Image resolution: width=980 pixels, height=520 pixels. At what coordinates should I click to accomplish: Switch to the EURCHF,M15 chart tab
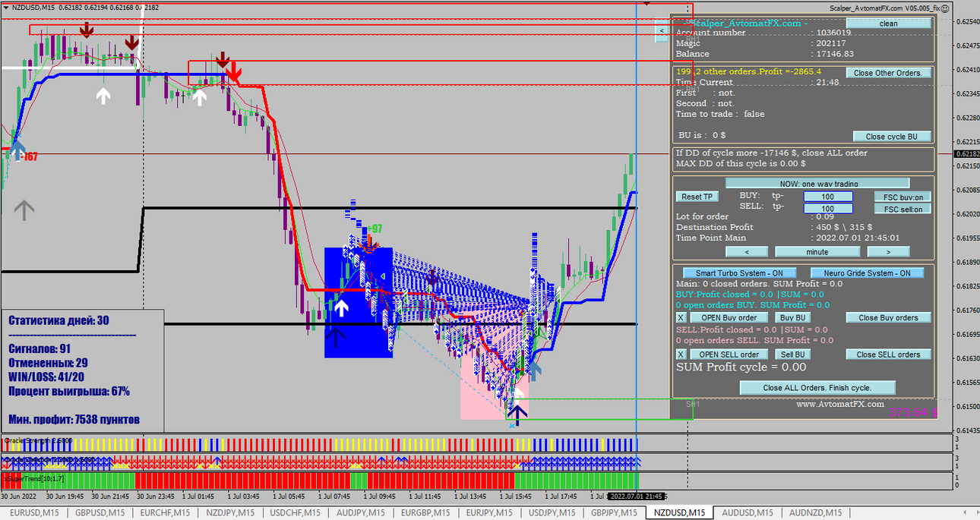click(x=165, y=513)
